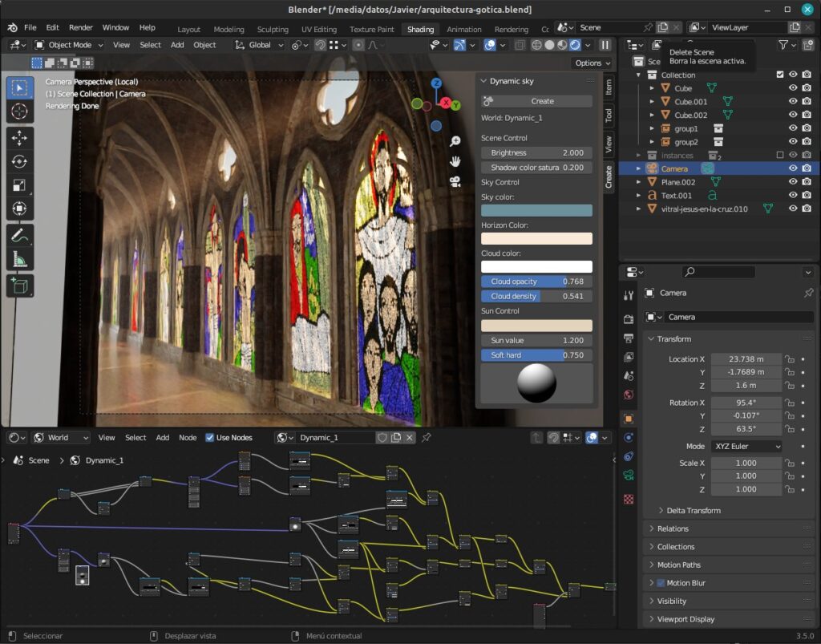Click the pause render preview button
821x644 pixels.
[x=605, y=45]
